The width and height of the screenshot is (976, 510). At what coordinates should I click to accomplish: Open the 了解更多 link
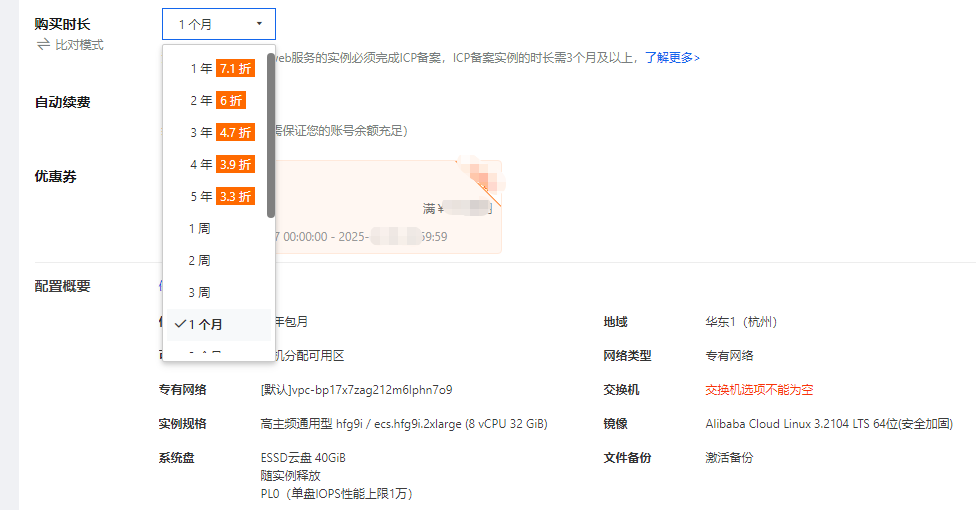point(671,58)
